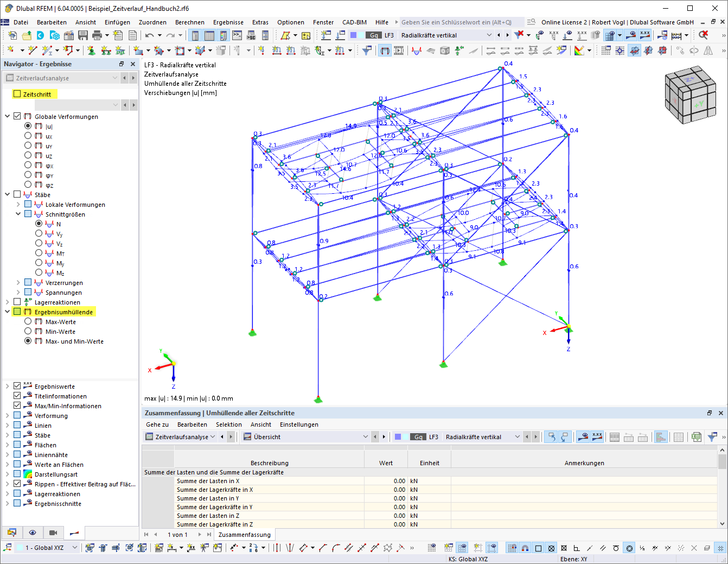Open the Berechnen menu
Screen dimensions: 728x564
point(190,22)
